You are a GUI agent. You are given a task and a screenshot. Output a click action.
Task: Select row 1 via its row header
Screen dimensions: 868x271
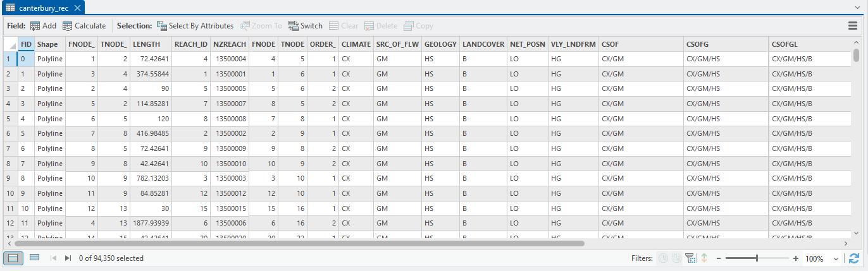(10, 58)
